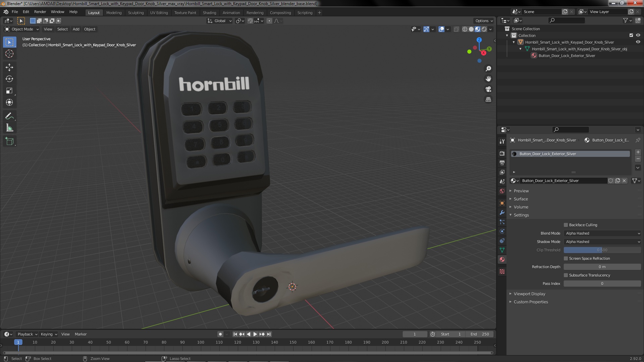Toggle camera view with camera icon
Viewport: 644px width, 362px height.
click(488, 89)
